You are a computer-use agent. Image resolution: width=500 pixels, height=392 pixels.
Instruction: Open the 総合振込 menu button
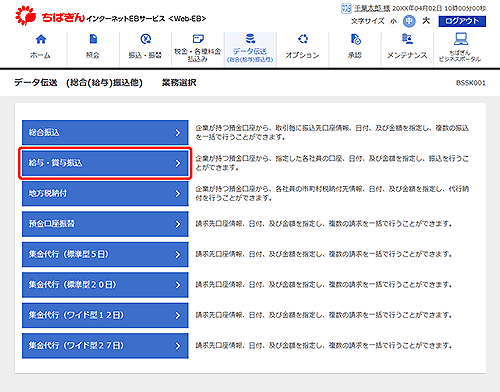[x=105, y=132]
